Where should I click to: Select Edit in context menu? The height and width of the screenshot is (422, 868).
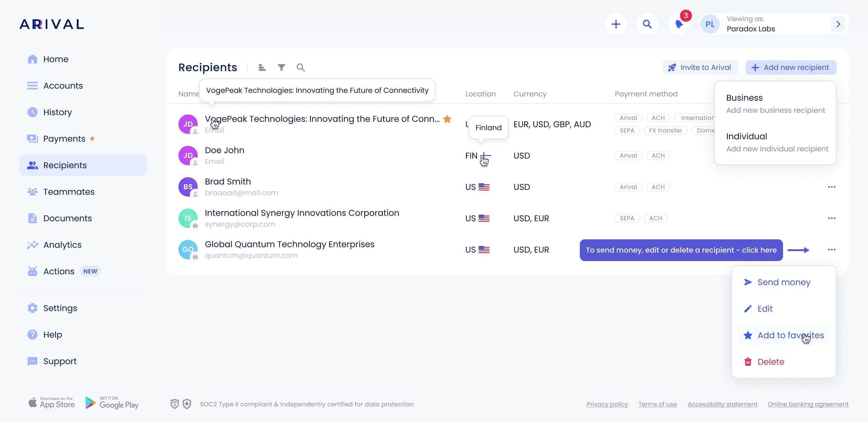click(783, 309)
